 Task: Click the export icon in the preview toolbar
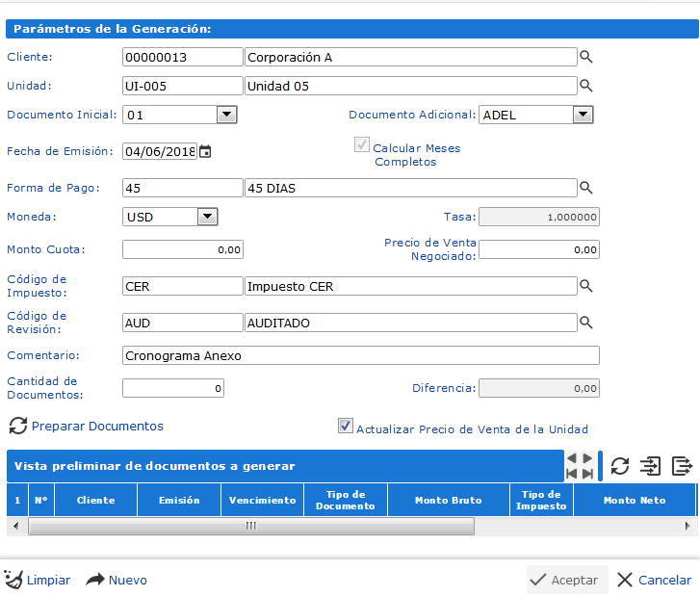coord(682,466)
